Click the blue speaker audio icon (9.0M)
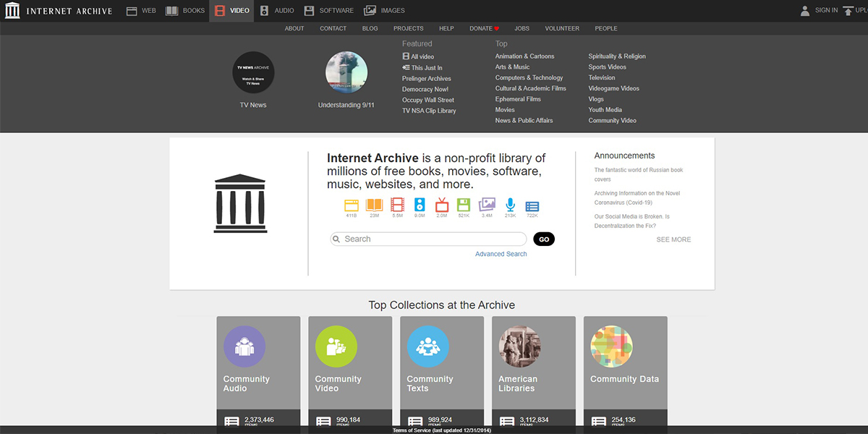This screenshot has height=434, width=868. (420, 205)
